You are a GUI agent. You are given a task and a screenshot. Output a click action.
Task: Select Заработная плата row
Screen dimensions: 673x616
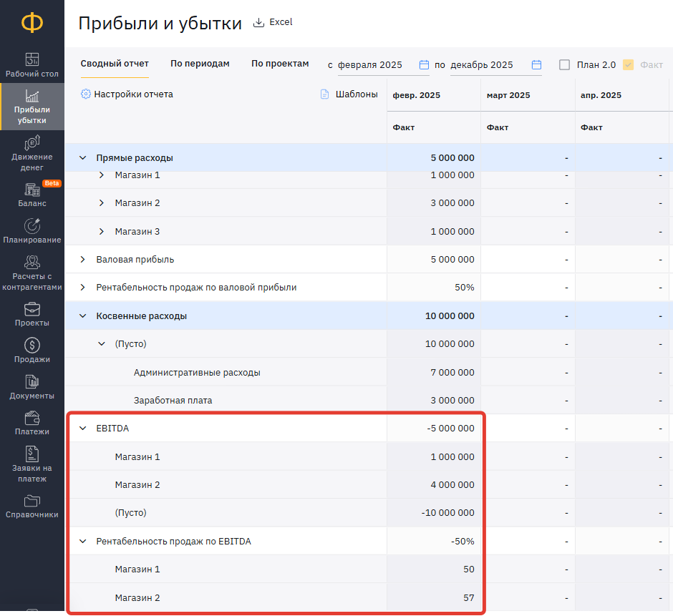[173, 400]
